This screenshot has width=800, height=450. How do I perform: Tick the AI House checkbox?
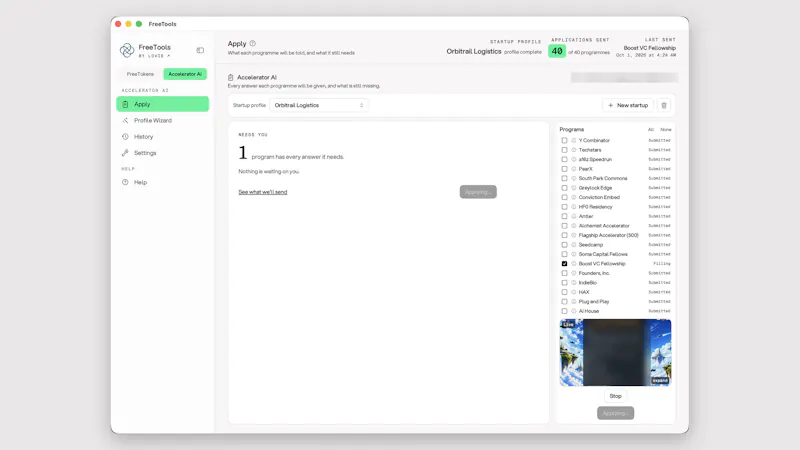coord(564,311)
